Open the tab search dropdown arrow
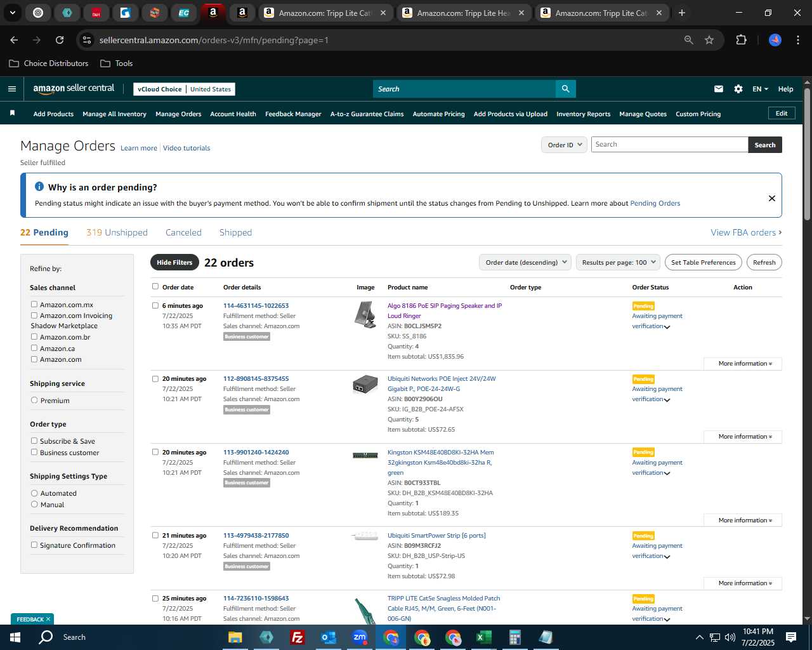Viewport: 812px width, 650px height. coord(12,13)
